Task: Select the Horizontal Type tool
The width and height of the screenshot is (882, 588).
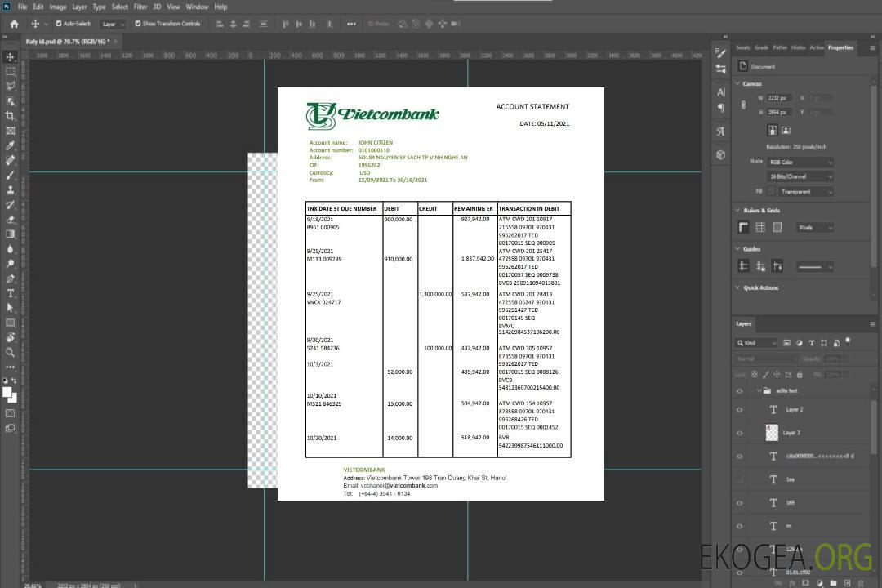Action: [10, 293]
